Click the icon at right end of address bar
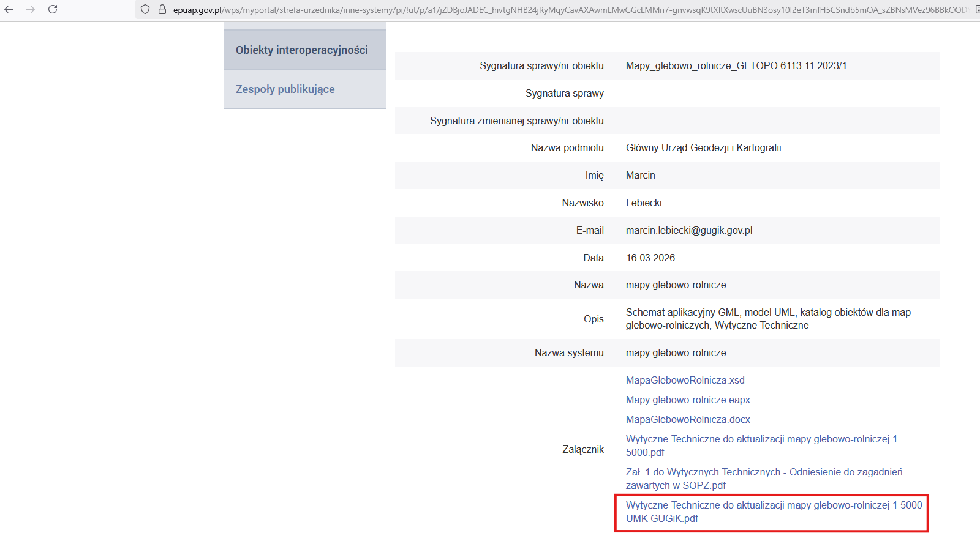The height and width of the screenshot is (533, 980). coord(976,9)
